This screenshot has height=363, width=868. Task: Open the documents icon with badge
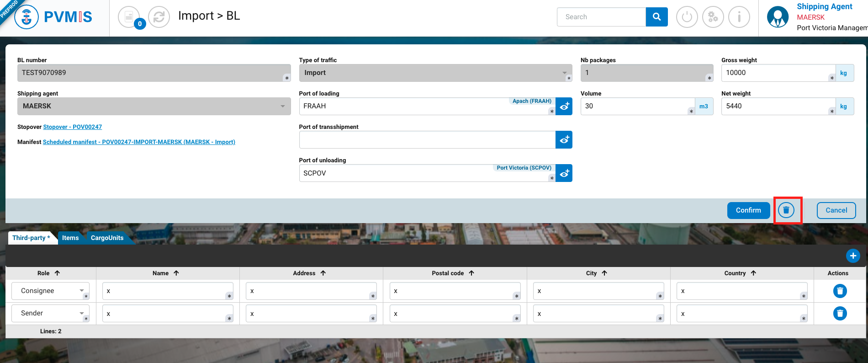coord(129,17)
